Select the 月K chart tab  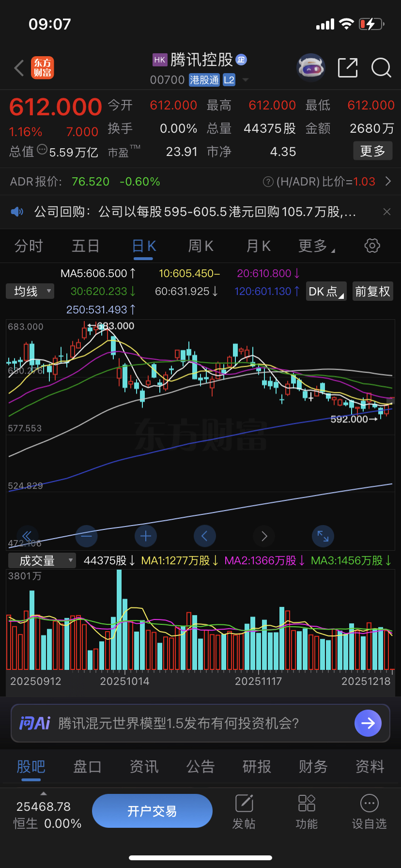pos(258,246)
